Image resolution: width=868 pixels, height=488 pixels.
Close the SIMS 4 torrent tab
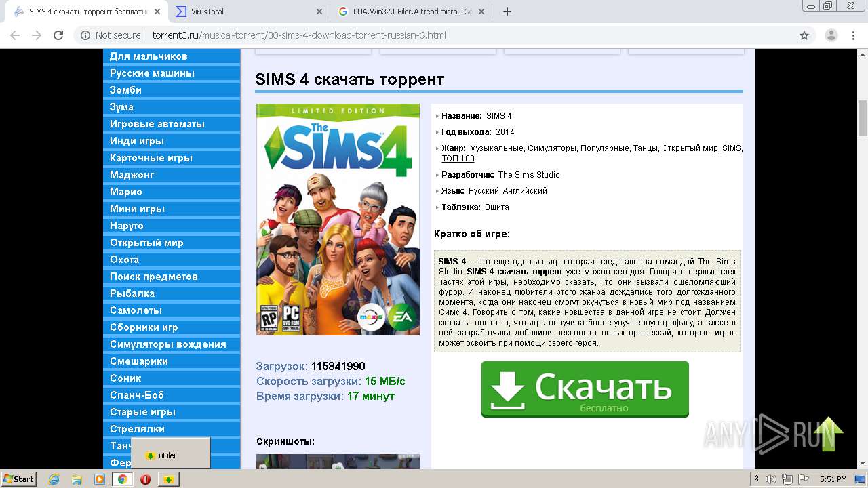157,12
